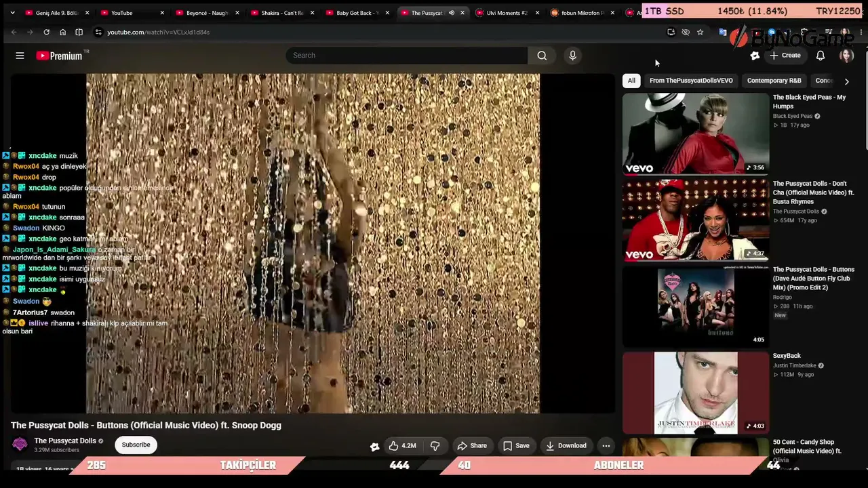The image size is (868, 488).
Task: Click the main video player
Action: tap(313, 243)
